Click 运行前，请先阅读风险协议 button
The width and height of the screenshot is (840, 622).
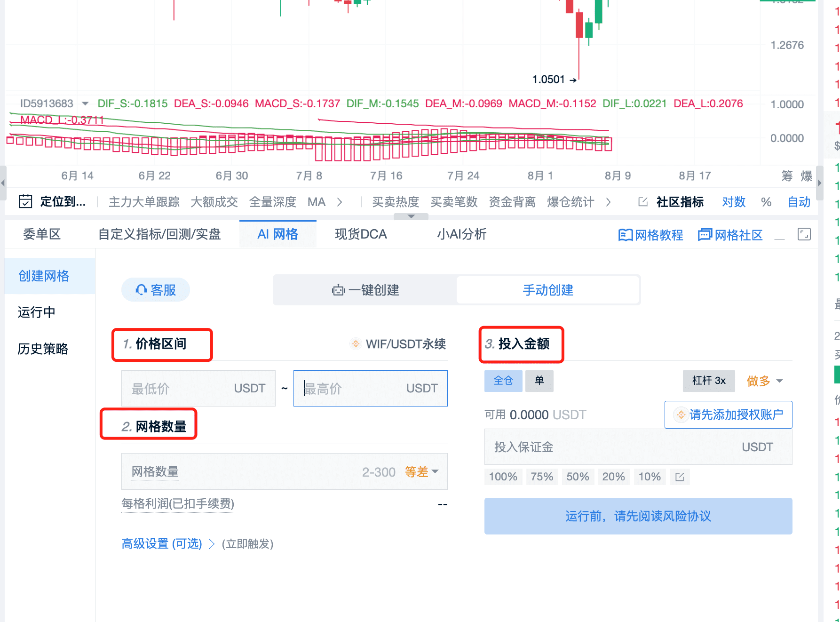[x=638, y=516]
